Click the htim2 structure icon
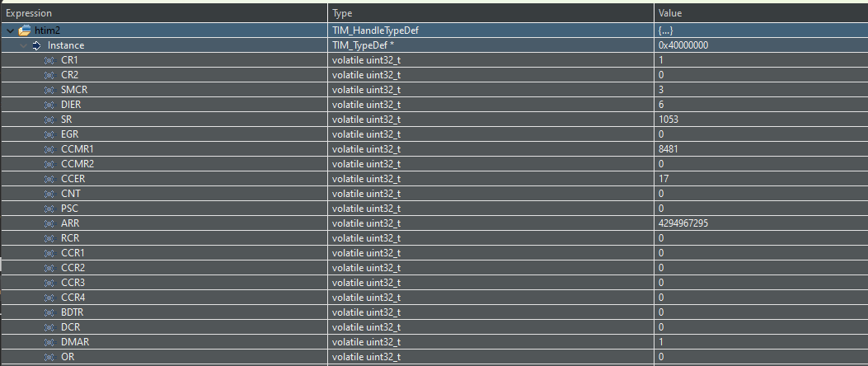This screenshot has height=366, width=868. click(x=24, y=30)
